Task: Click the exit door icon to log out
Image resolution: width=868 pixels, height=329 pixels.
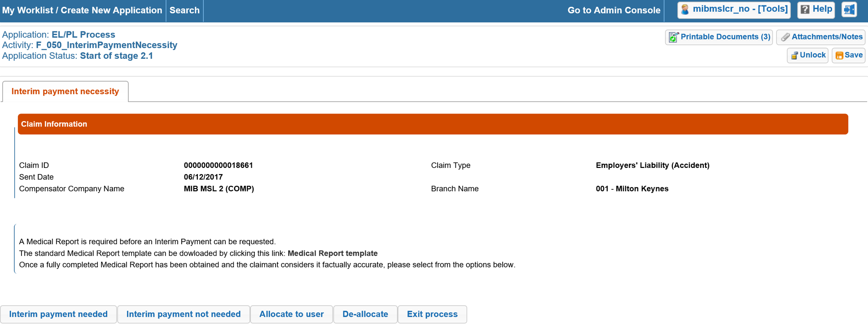Action: click(x=849, y=9)
